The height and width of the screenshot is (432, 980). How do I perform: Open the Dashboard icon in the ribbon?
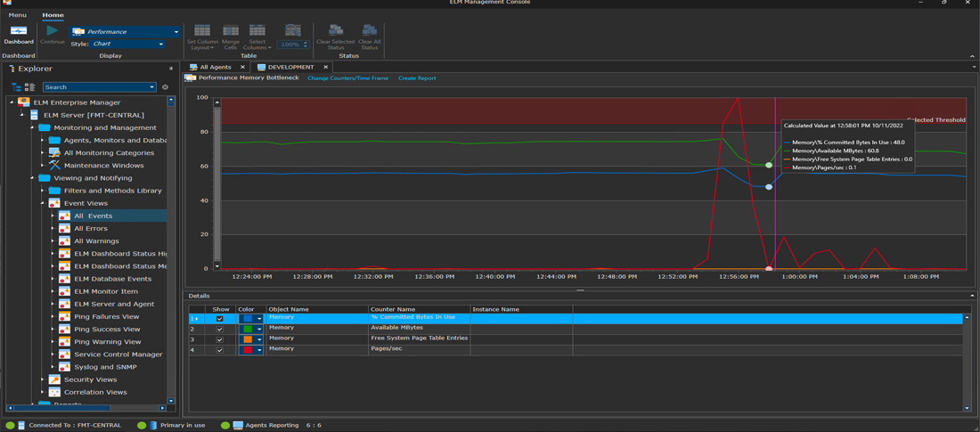(x=19, y=30)
